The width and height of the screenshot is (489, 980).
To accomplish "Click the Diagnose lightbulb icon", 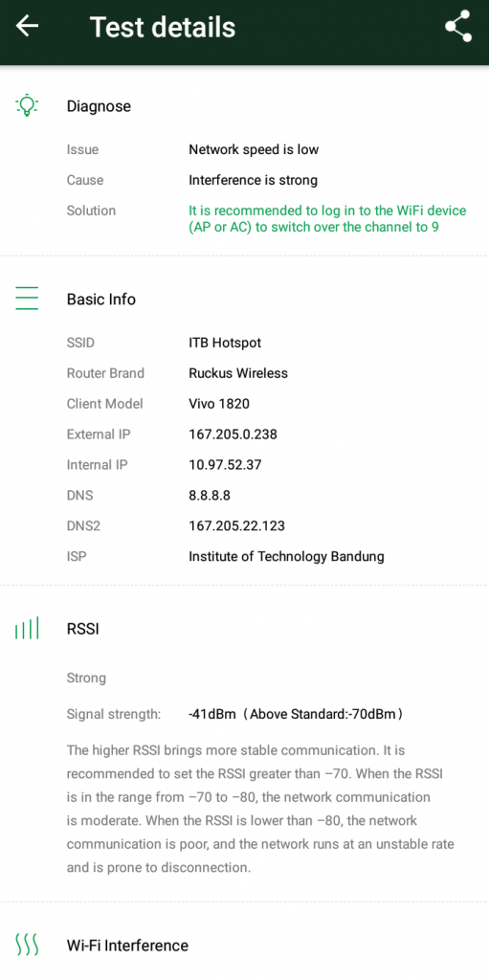I will click(x=27, y=105).
